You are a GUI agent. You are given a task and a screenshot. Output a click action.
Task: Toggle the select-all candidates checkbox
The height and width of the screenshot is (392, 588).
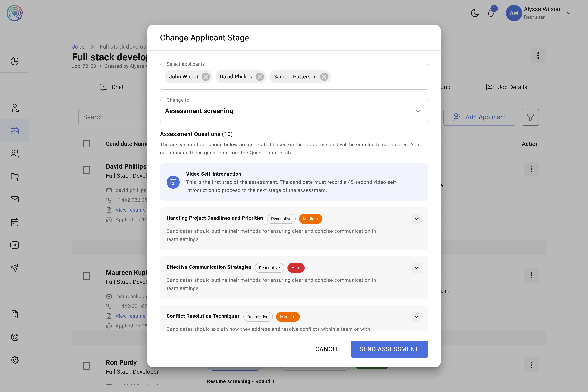click(86, 144)
